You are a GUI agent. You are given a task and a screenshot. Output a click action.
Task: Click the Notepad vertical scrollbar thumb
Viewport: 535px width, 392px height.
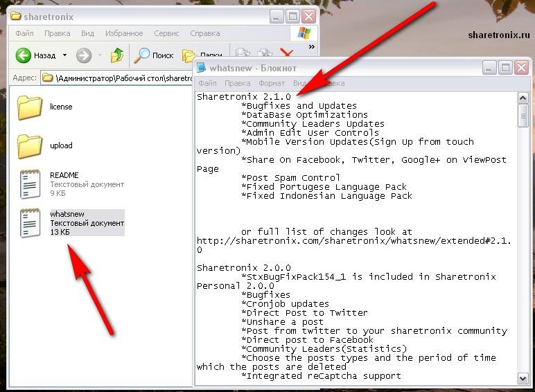tap(523, 116)
